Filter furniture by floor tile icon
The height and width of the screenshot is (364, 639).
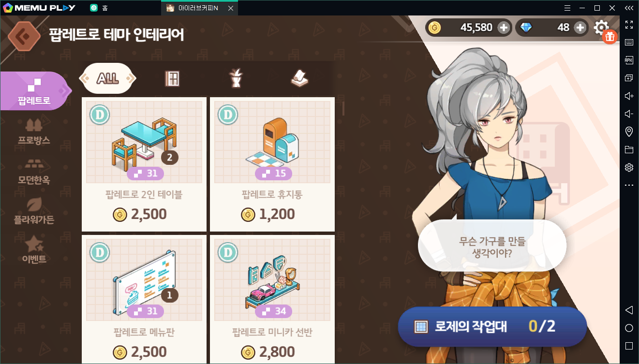299,78
